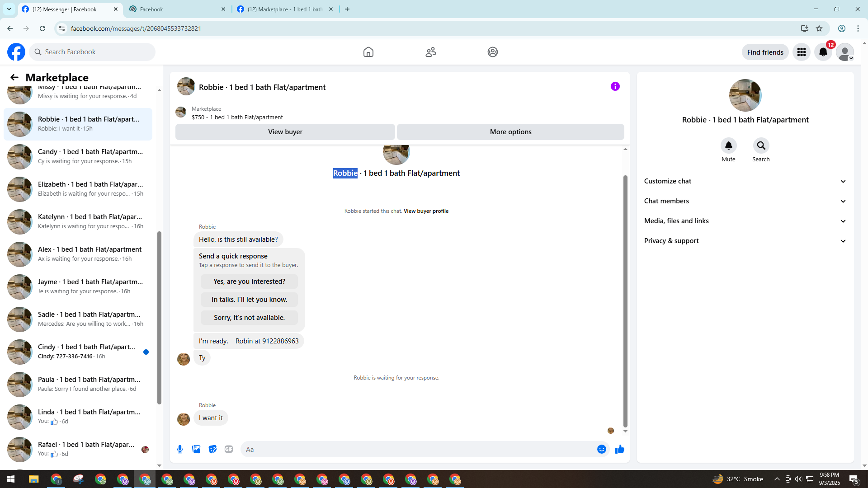Send quick response 'In talks. I'll let you know.'
Image resolution: width=868 pixels, height=488 pixels.
tap(249, 300)
